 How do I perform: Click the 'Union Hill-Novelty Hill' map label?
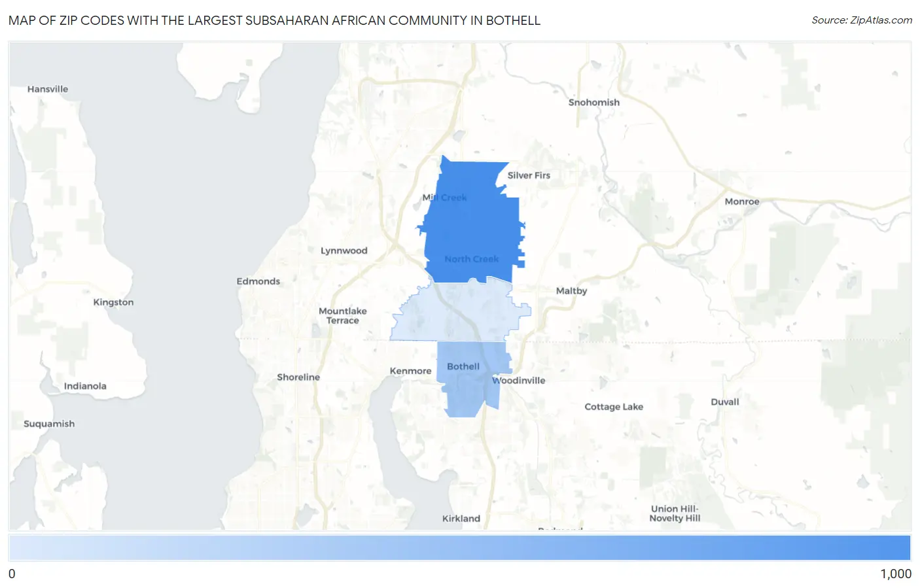tap(675, 513)
